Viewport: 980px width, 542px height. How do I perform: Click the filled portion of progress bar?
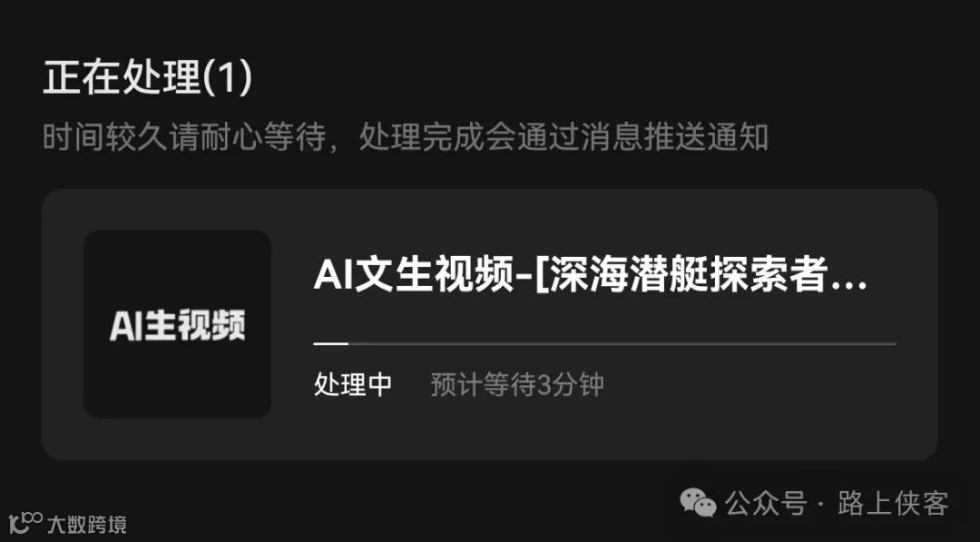coord(330,343)
